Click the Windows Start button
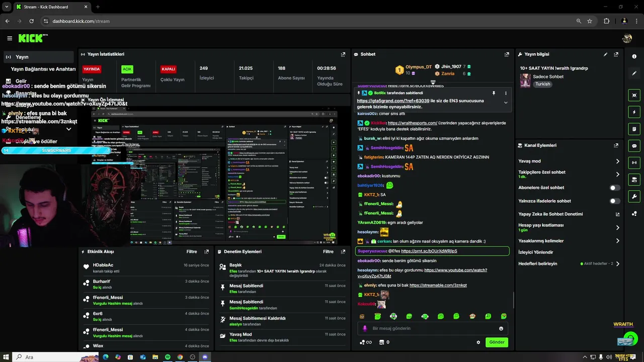The width and height of the screenshot is (644, 362). (6, 357)
